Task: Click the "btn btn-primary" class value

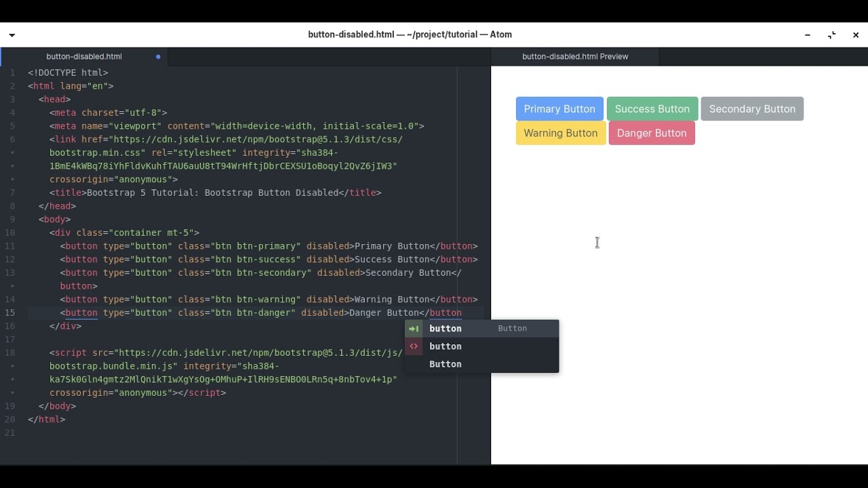Action: [256, 246]
